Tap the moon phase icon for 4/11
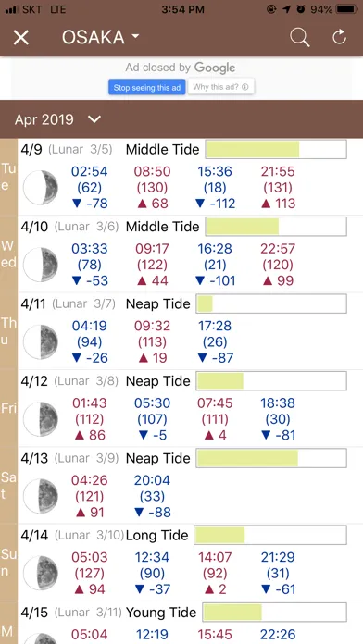The image size is (363, 644). (x=41, y=341)
